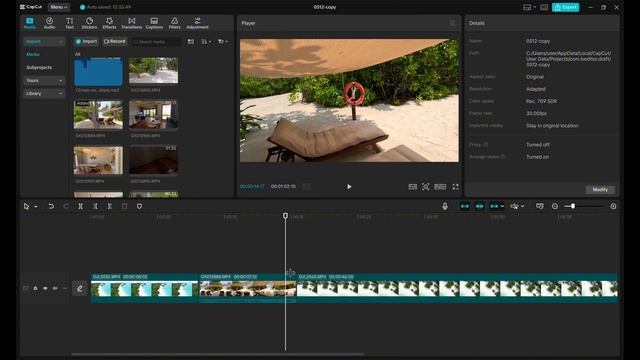Open the Text tab
Screen dimensions: 640x360
(70, 23)
